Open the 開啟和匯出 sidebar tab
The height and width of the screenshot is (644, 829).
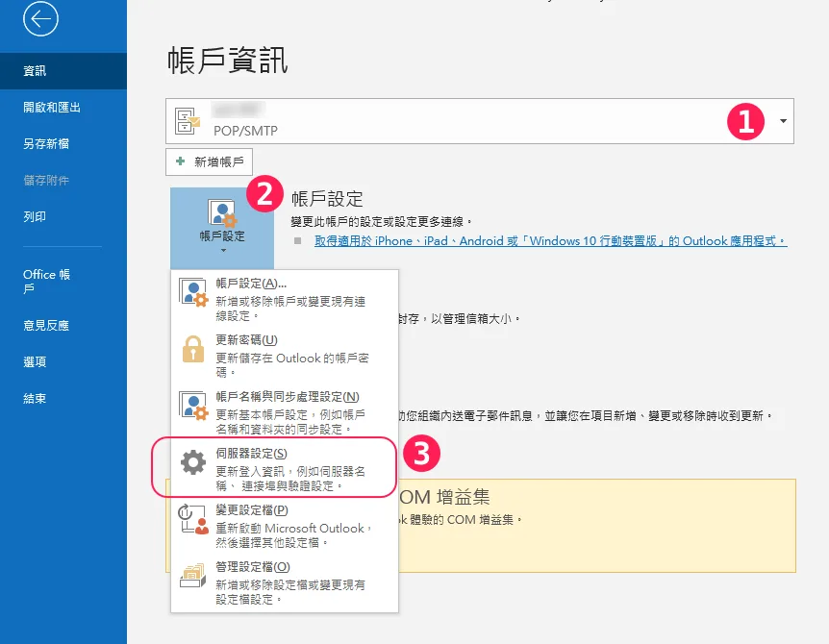click(52, 108)
